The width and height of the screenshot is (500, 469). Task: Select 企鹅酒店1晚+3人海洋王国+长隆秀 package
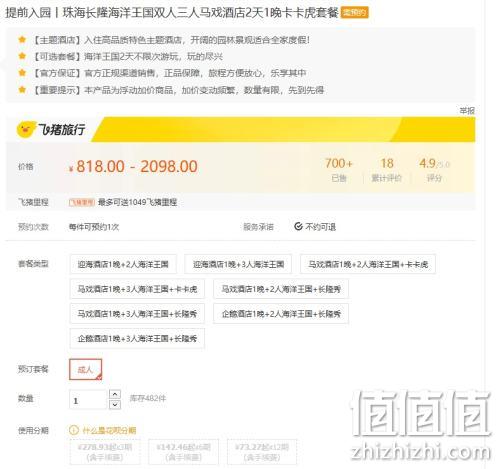tap(137, 339)
